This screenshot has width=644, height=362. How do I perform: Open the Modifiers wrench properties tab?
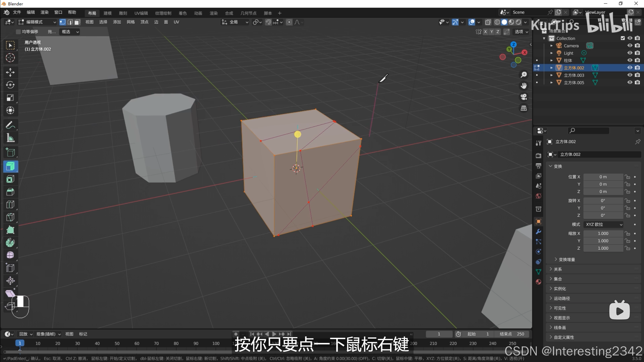coord(539,232)
